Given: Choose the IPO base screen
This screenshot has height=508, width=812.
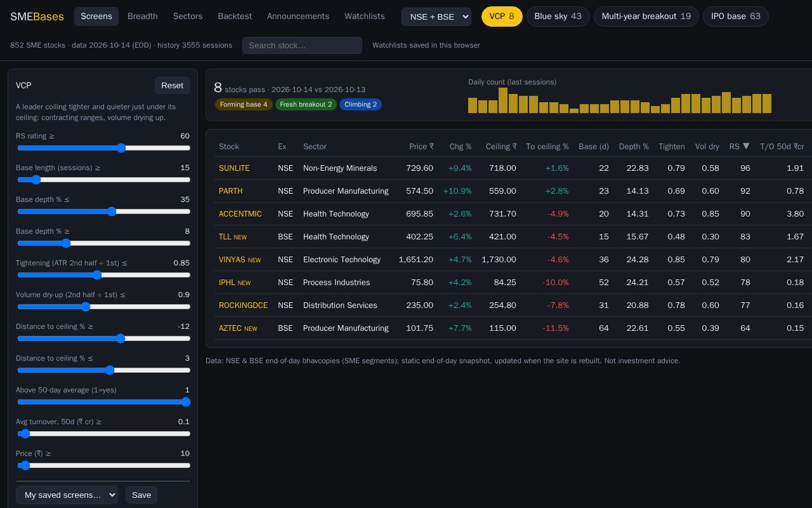Looking at the screenshot, I should [736, 17].
